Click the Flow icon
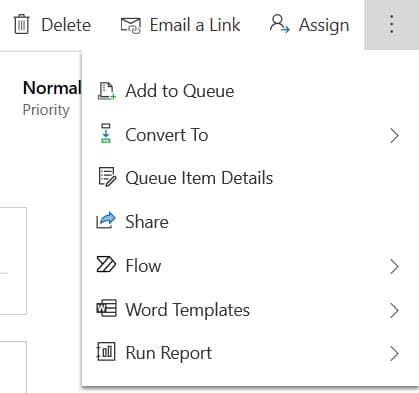The image size is (419, 393). tap(106, 265)
